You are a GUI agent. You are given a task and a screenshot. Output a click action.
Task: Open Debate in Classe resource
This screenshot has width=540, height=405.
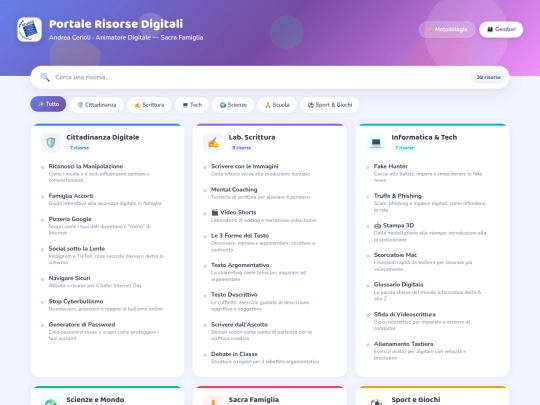click(x=270, y=357)
